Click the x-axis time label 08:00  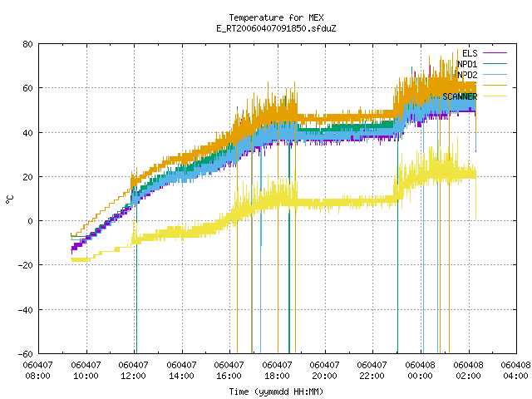click(38, 376)
